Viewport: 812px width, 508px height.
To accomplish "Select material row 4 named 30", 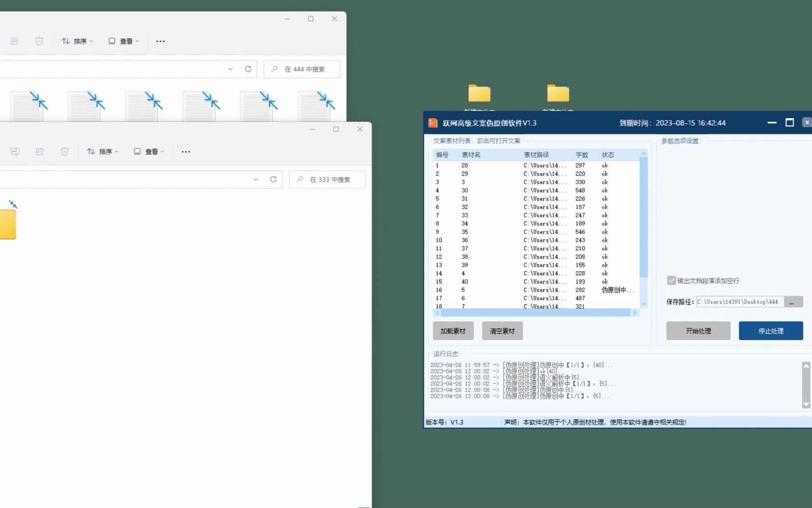I will pos(536,190).
